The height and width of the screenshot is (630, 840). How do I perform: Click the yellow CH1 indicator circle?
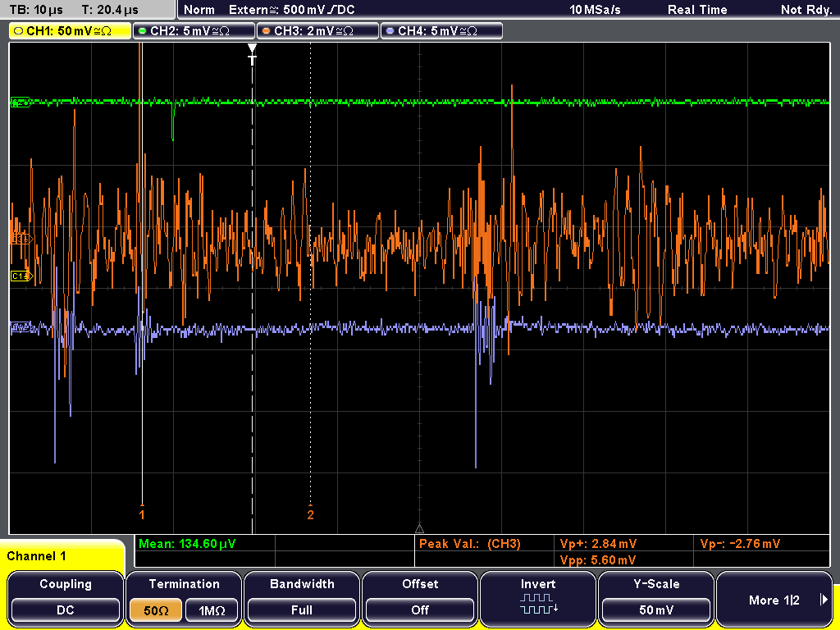point(19,31)
